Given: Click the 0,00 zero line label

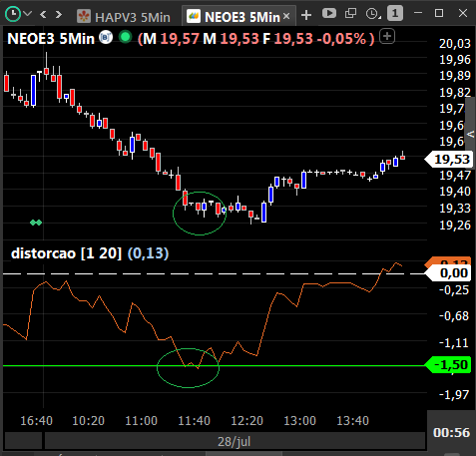Looking at the screenshot, I should tap(449, 273).
